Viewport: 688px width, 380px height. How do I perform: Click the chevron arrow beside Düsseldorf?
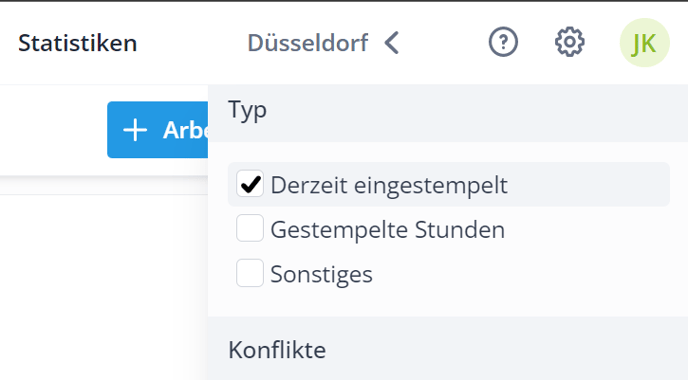(392, 43)
